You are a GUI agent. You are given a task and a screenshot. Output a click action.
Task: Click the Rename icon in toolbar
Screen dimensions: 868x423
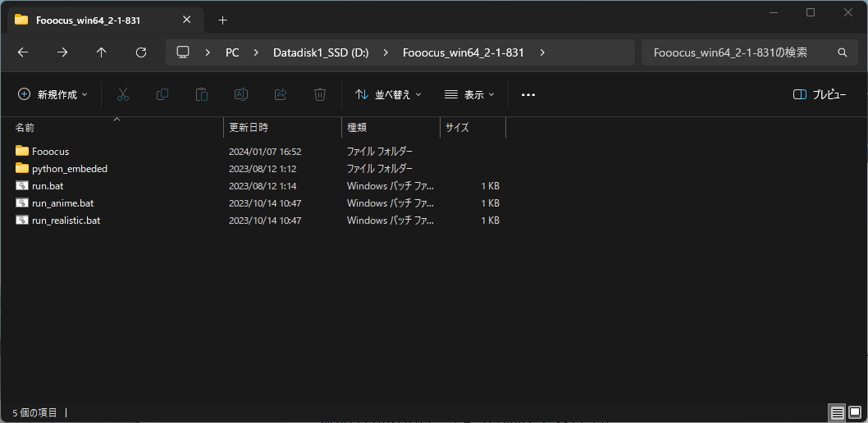(x=241, y=94)
